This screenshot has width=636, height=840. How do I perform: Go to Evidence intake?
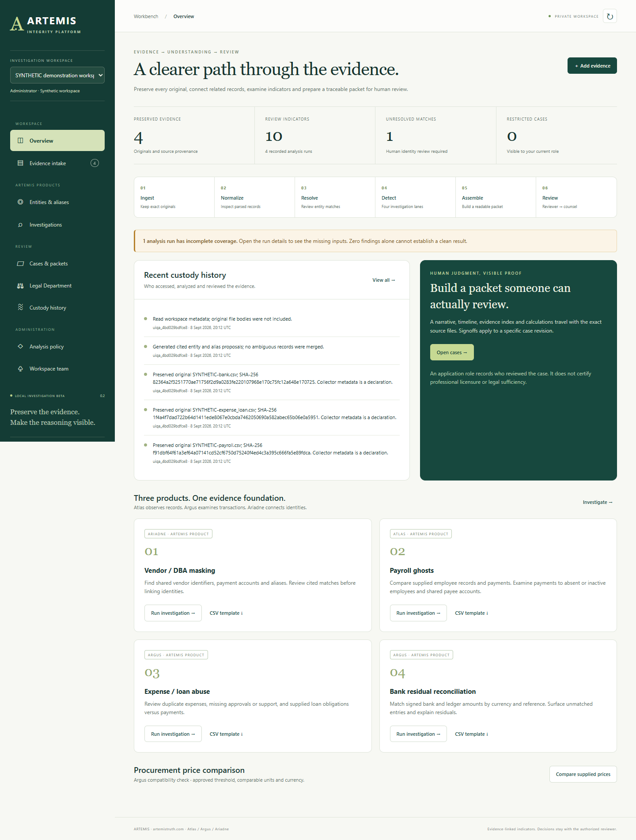point(57,163)
